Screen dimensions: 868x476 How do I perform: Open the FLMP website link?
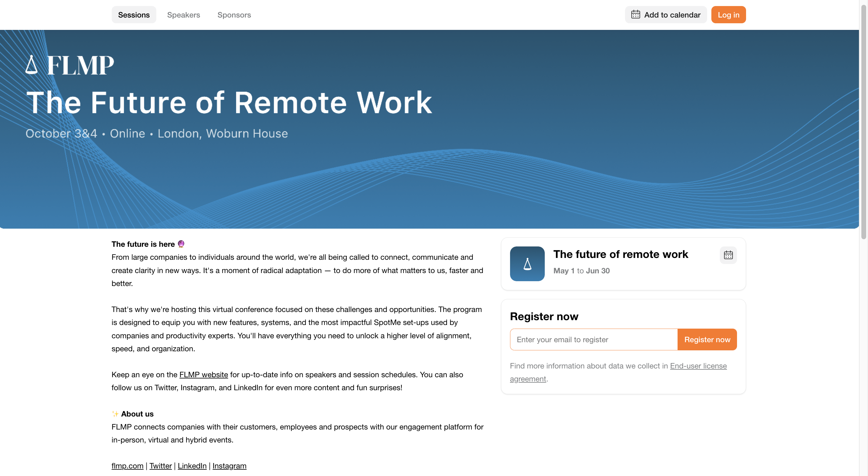tap(203, 375)
